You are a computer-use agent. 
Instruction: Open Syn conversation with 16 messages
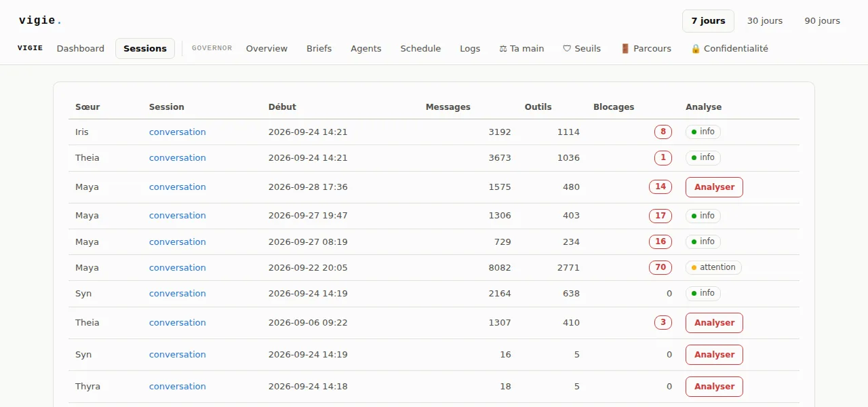(178, 355)
